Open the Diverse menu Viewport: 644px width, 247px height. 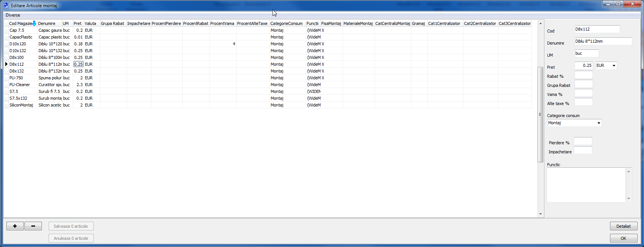(13, 15)
